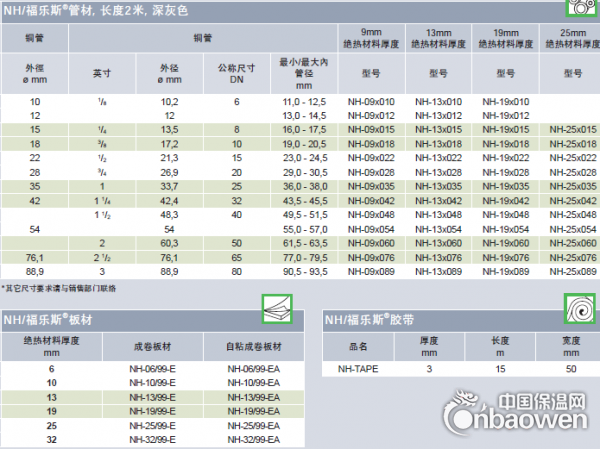This screenshot has width=600, height=449.
Task: Click the 13mm insulation thickness header
Action: coord(438,38)
